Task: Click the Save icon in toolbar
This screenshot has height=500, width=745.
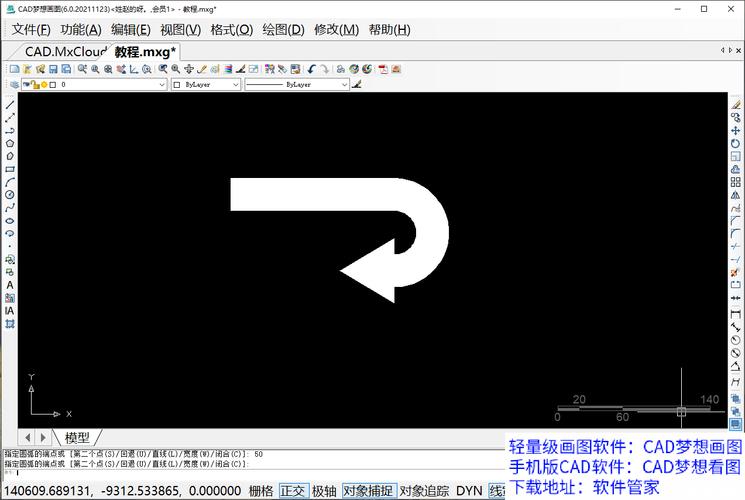Action: [x=53, y=69]
